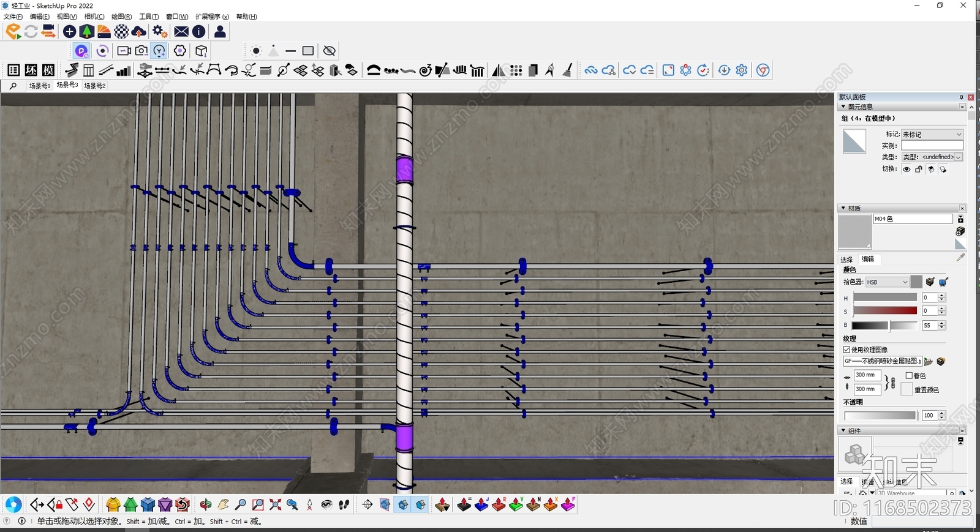Collapse the 图元信息 panel section
Screen dimensions: 980x532
coord(843,107)
